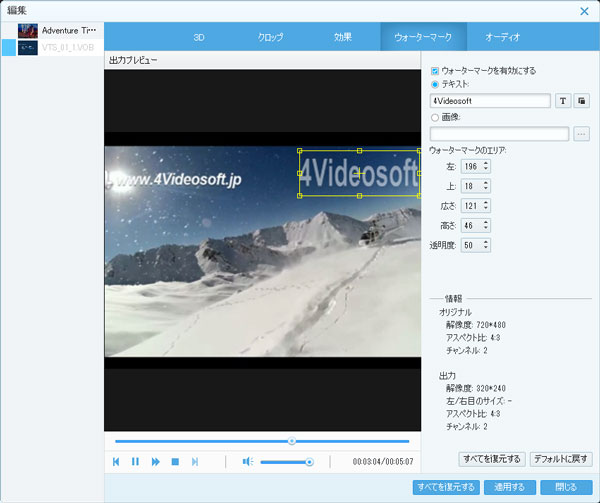Click the video seek progress slider
The width and height of the screenshot is (600, 503).
pos(262,440)
